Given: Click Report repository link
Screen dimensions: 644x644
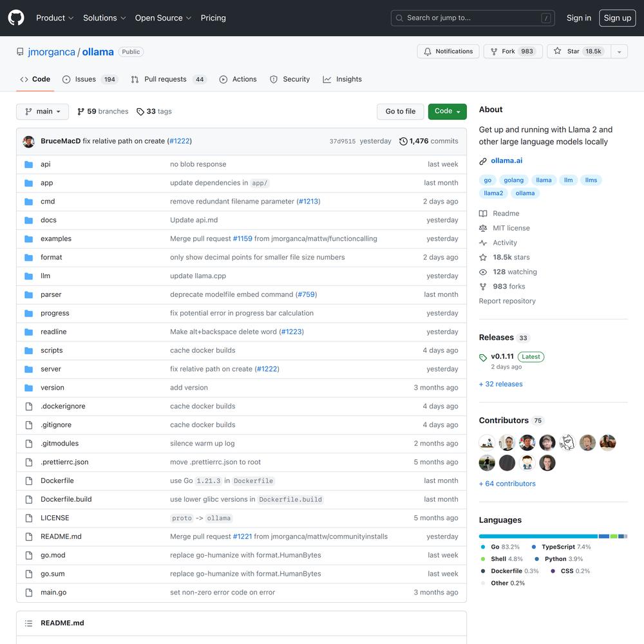Looking at the screenshot, I should click(x=507, y=301).
